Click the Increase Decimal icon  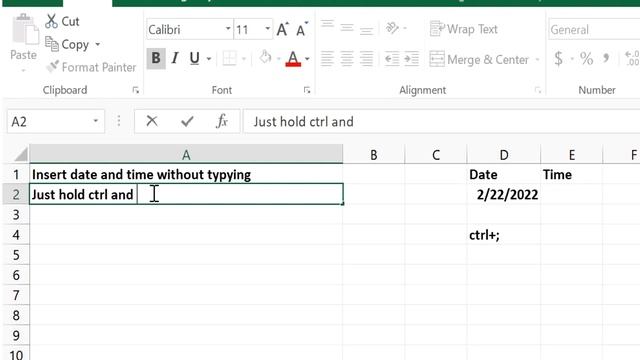tap(632, 59)
